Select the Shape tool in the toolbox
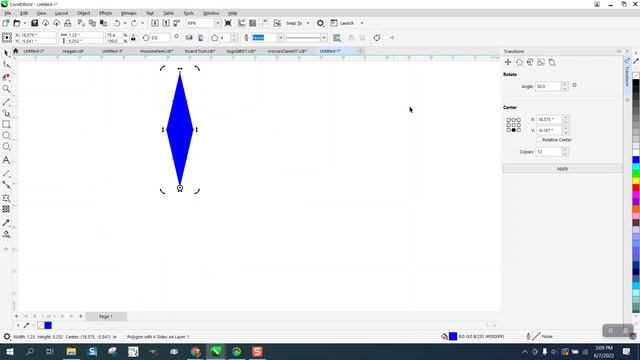This screenshot has width=640, height=360. tap(6, 64)
